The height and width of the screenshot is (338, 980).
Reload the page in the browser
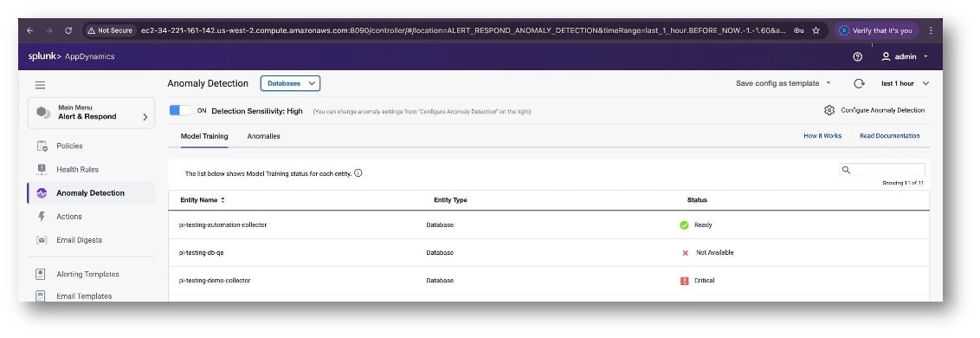tap(68, 30)
